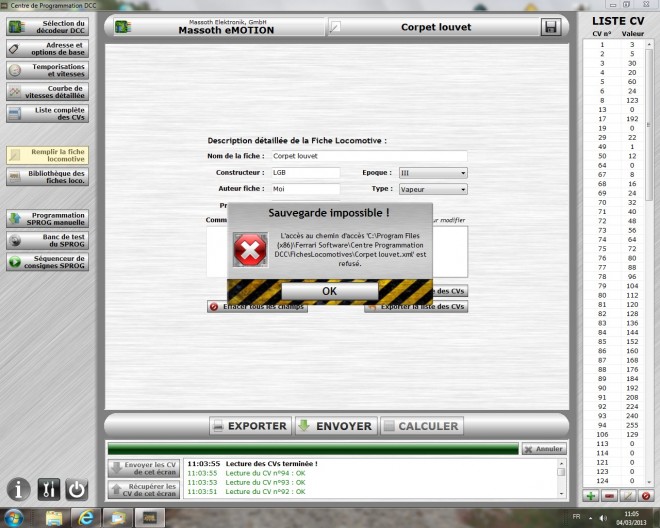
Task: Open Séquenceur de consignes SPROG
Action: [x=48, y=262]
